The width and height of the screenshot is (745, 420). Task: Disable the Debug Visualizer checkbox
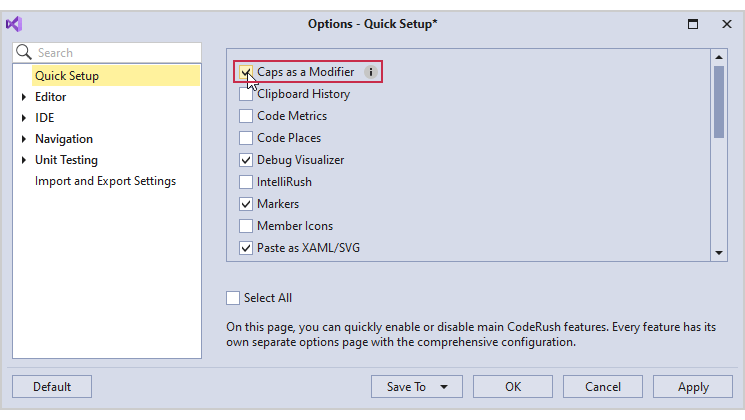pos(246,160)
